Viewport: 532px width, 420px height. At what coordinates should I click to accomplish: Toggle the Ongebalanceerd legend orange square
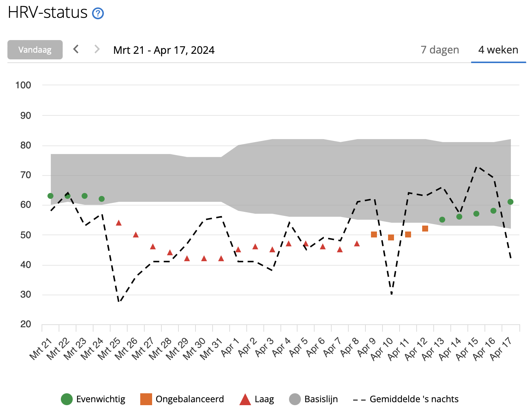click(x=146, y=399)
